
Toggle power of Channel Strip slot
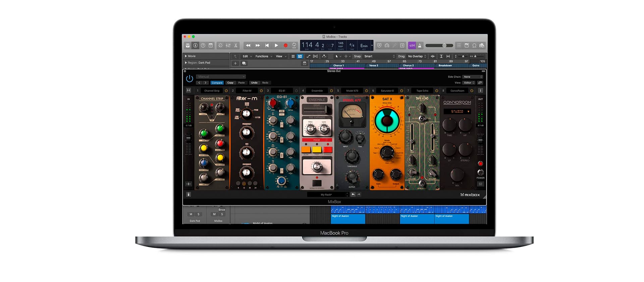point(226,91)
